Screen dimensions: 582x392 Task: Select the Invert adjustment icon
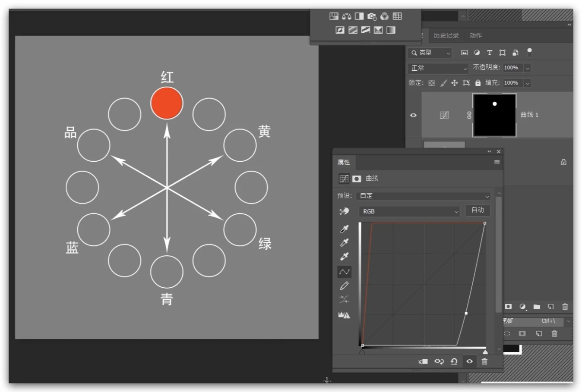(x=340, y=30)
